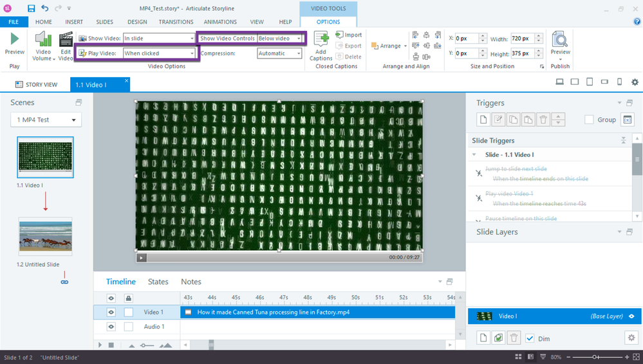Select the 1.2 Untitled Slide thumbnail
Viewport: 643px width, 364px height.
coord(45,236)
